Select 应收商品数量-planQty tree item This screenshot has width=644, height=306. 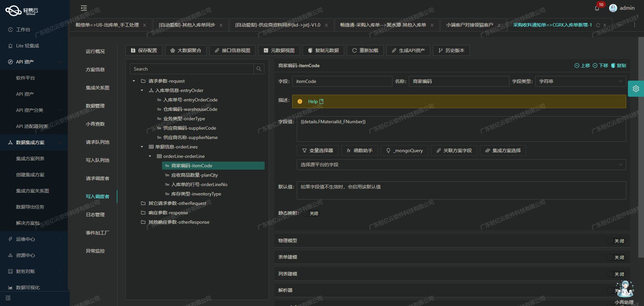click(195, 175)
